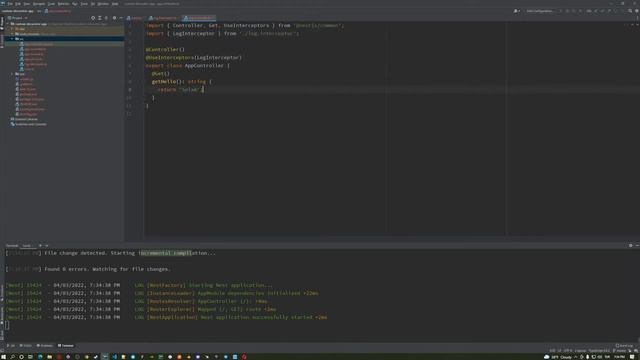Screen dimensions: 640x360
Task: Open the Event Log button
Action: [x=624, y=346]
